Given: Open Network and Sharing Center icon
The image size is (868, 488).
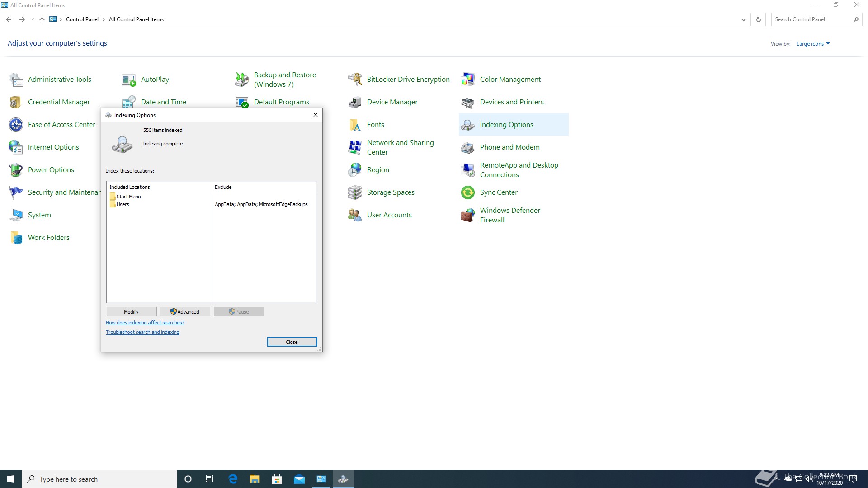Looking at the screenshot, I should click(355, 147).
